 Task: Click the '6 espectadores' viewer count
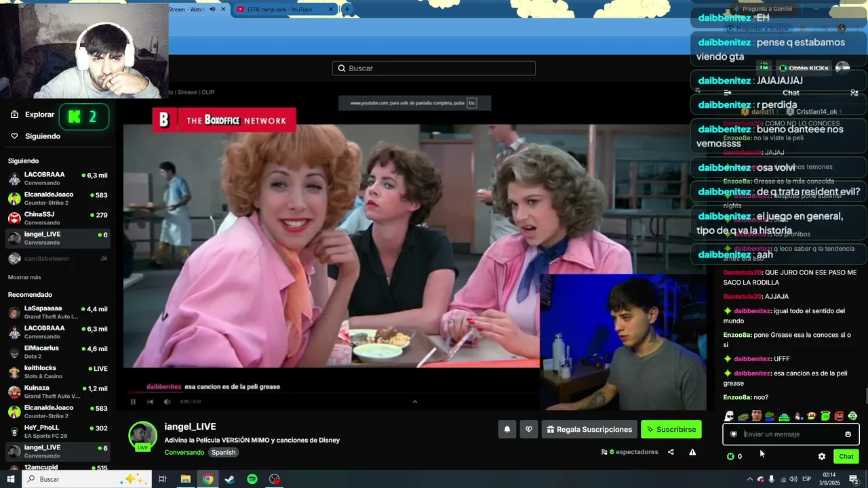pyautogui.click(x=630, y=452)
